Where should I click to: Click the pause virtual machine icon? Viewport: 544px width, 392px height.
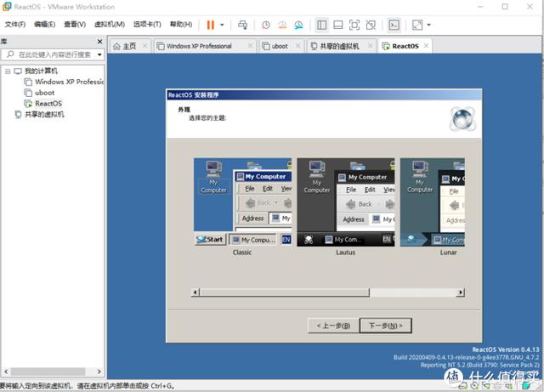210,25
